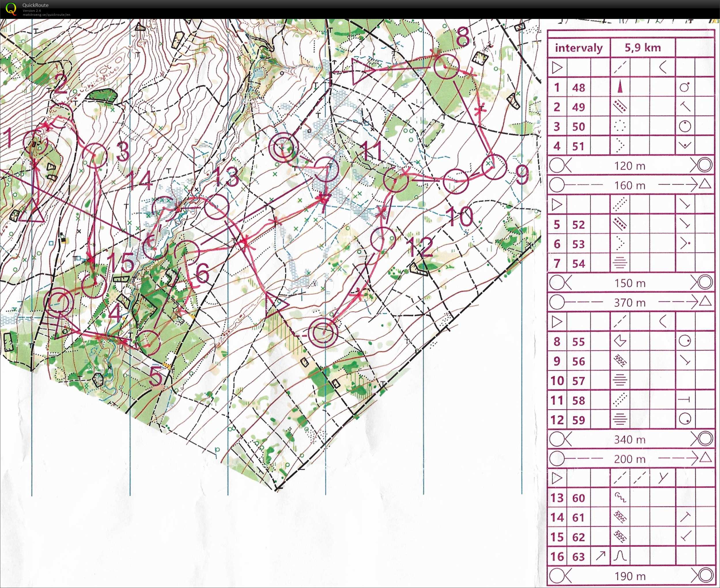
Task: Click the control 14 label on the map
Action: click(140, 181)
